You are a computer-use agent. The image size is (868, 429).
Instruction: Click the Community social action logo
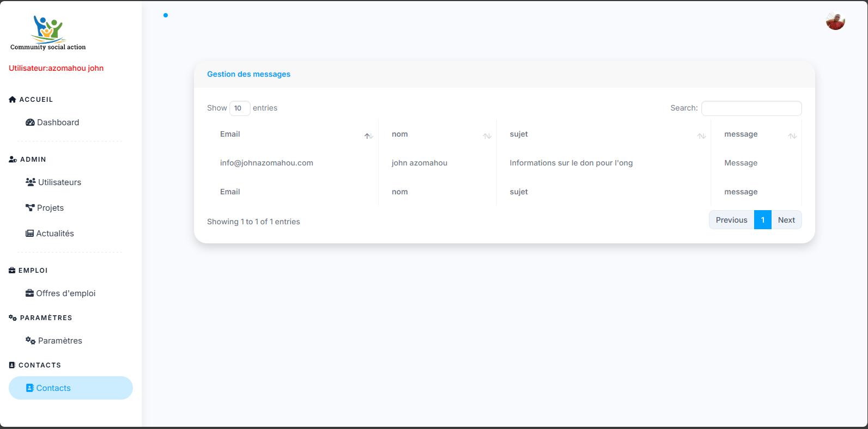point(48,33)
